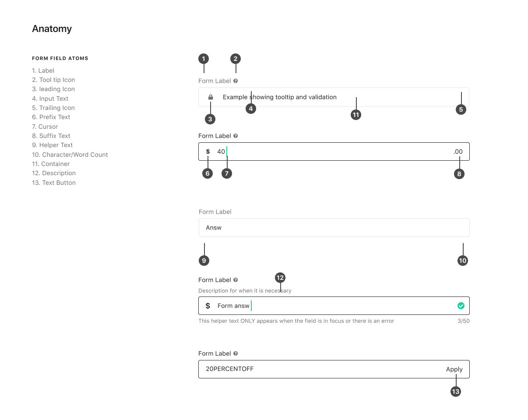Click the 'Description for when it is necessary' text
The width and height of the screenshot is (528, 420).
245,291
